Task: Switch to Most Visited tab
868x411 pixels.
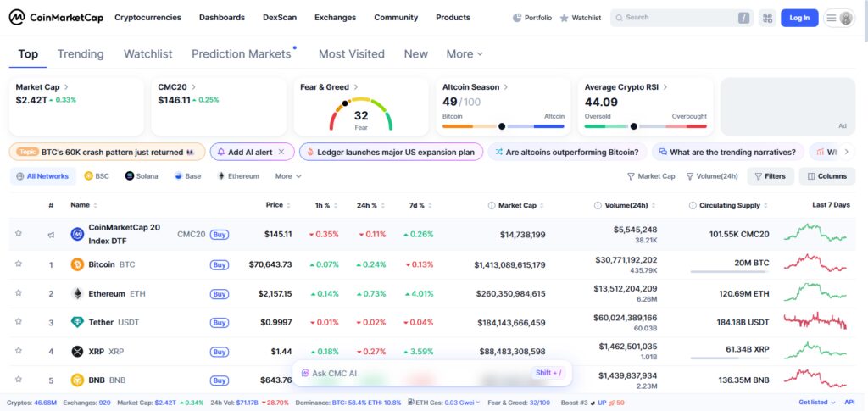Action: [x=352, y=54]
